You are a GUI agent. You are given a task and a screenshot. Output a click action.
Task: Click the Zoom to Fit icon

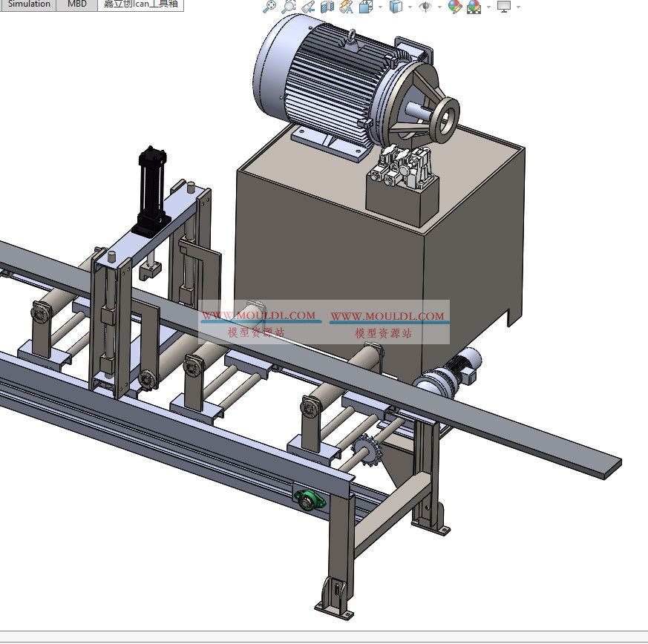[x=269, y=7]
